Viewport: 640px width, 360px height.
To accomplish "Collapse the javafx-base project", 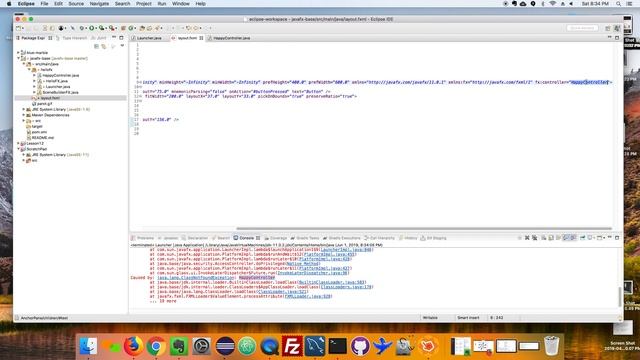I will [18, 58].
